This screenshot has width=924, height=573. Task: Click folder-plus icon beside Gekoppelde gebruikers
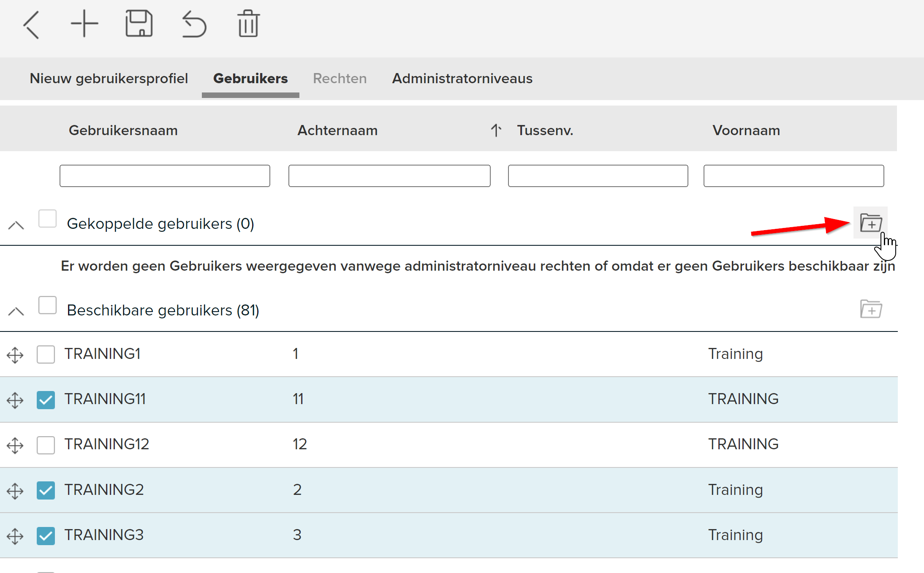pyautogui.click(x=871, y=223)
